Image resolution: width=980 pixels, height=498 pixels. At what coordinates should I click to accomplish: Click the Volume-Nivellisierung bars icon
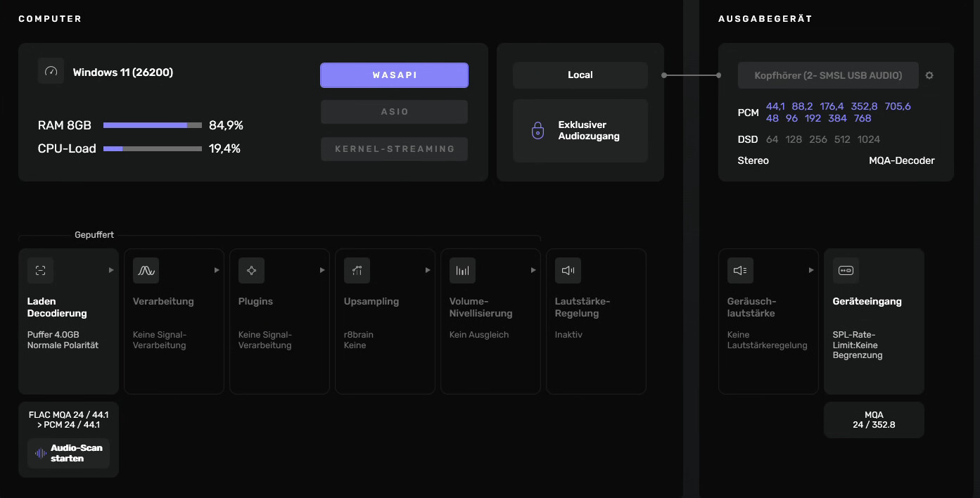click(462, 270)
